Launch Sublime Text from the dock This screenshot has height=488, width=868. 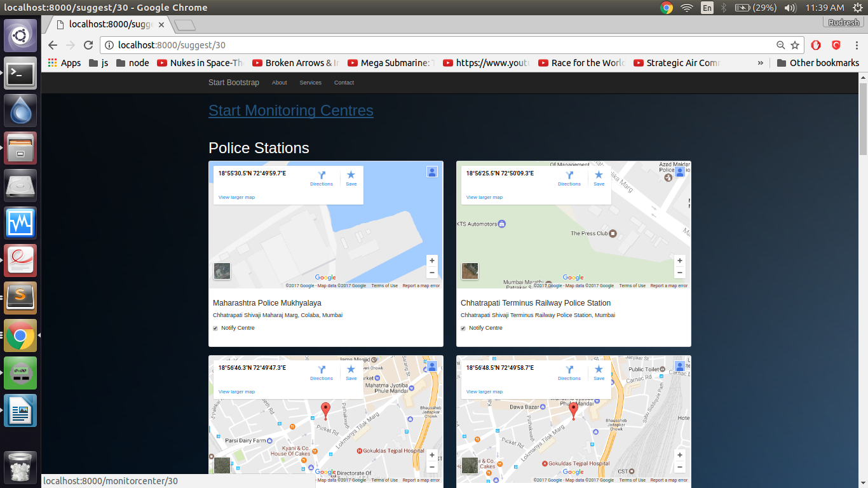pyautogui.click(x=20, y=298)
